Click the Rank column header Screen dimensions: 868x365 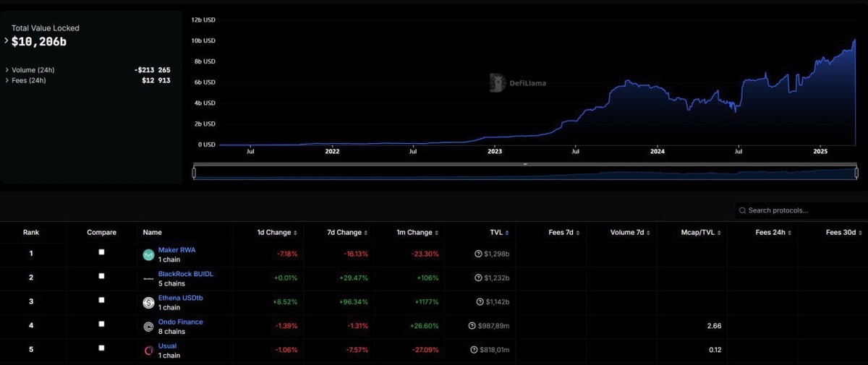tap(31, 233)
